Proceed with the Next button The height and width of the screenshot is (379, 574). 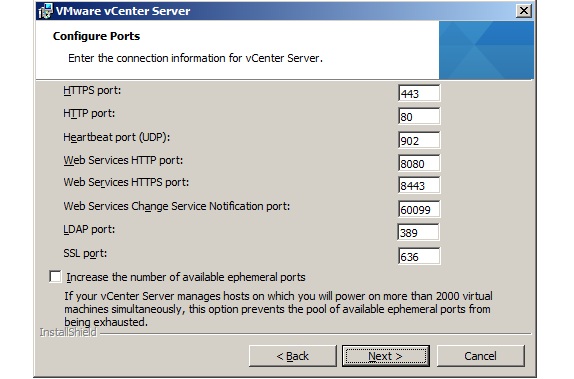pos(386,356)
